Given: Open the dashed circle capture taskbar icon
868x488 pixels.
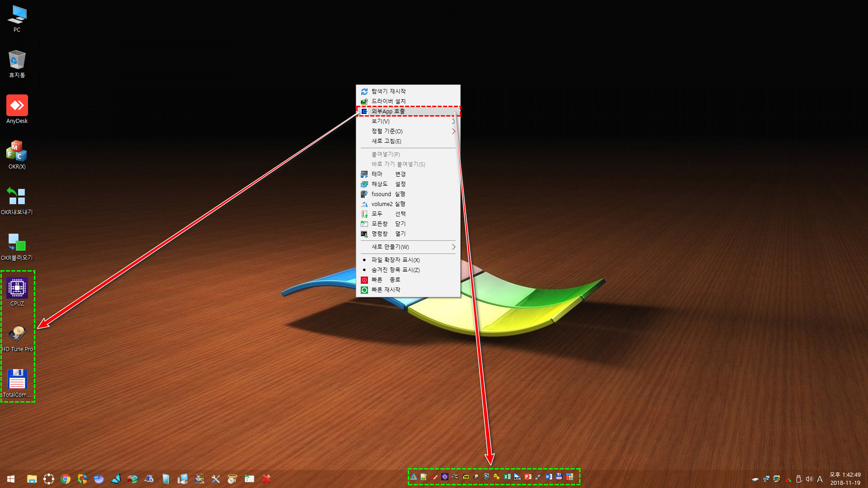Looking at the screenshot, I should [x=49, y=479].
